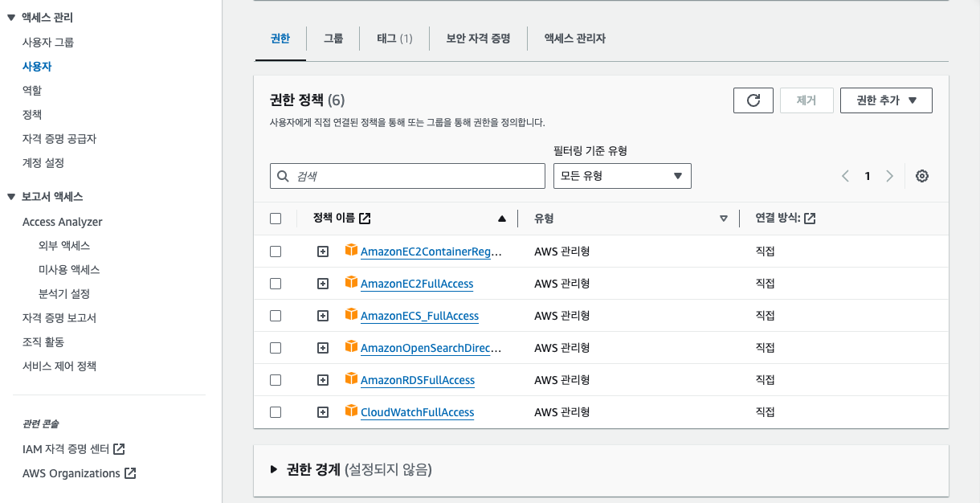Expand AmazonOpenSearchDirec policy details
Image resolution: width=980 pixels, height=503 pixels.
coord(323,348)
